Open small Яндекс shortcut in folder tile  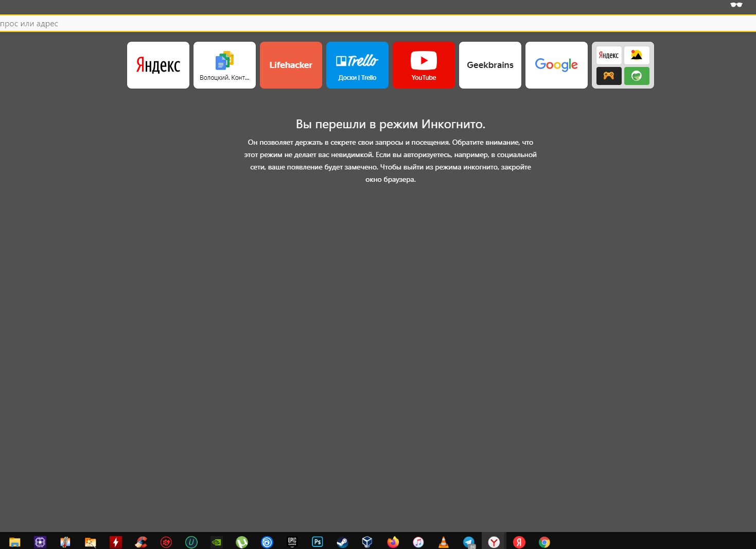point(609,55)
